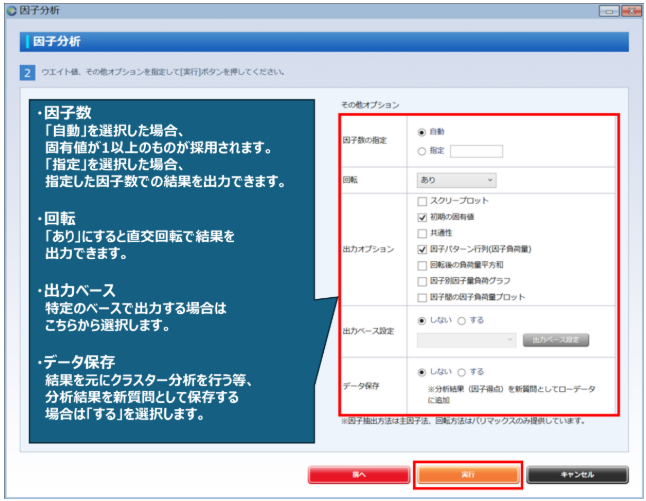646x501 pixels.
Task: Enable the 因子別因子量負荷グラフ checkbox
Action: 422,281
